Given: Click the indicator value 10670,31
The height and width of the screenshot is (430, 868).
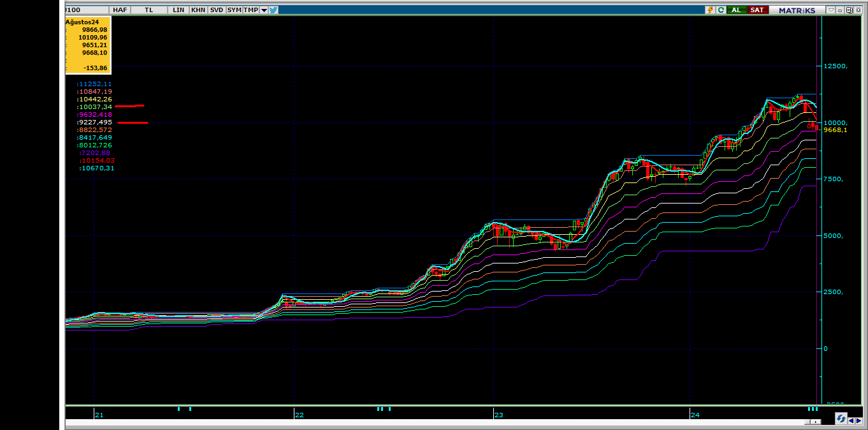Looking at the screenshot, I should point(97,168).
